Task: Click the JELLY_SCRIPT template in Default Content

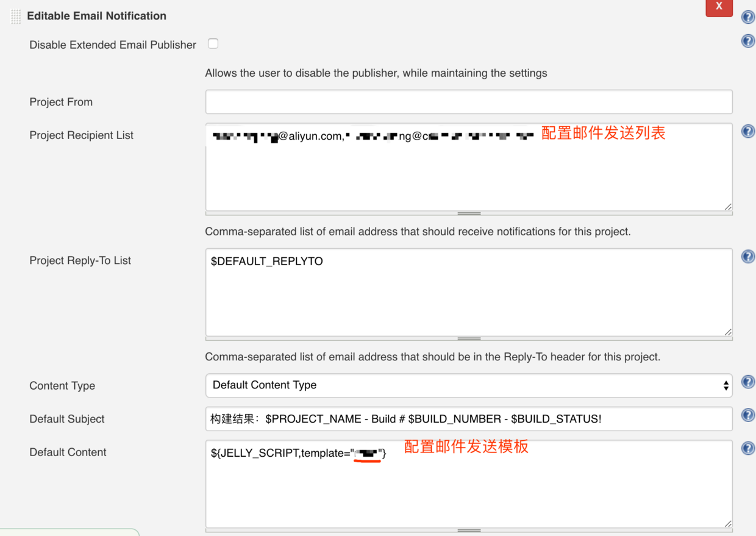Action: (299, 453)
